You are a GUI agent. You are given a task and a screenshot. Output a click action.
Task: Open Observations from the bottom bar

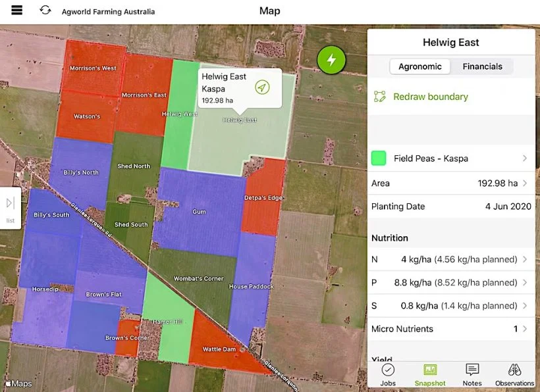pos(514,375)
